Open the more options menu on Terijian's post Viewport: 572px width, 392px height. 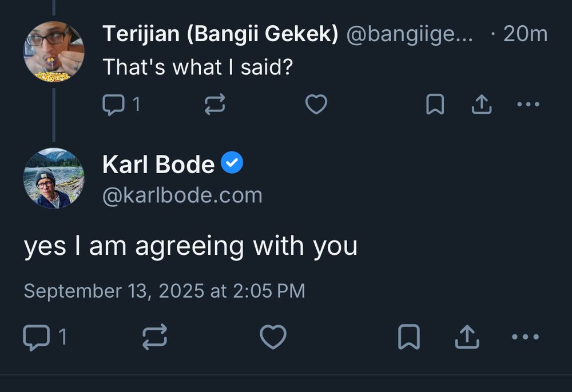[527, 104]
